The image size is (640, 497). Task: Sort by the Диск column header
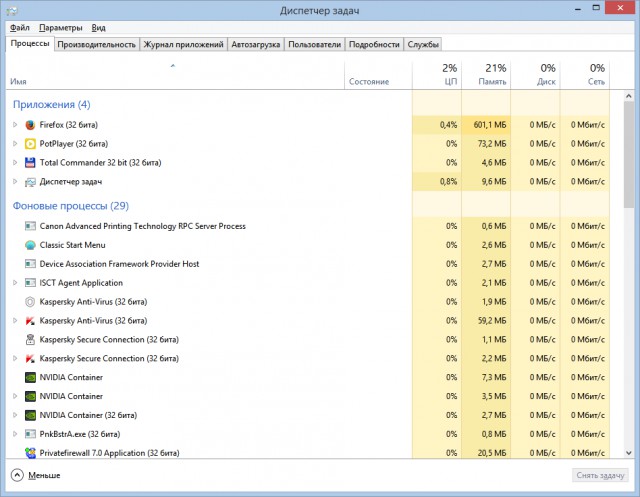[x=536, y=75]
